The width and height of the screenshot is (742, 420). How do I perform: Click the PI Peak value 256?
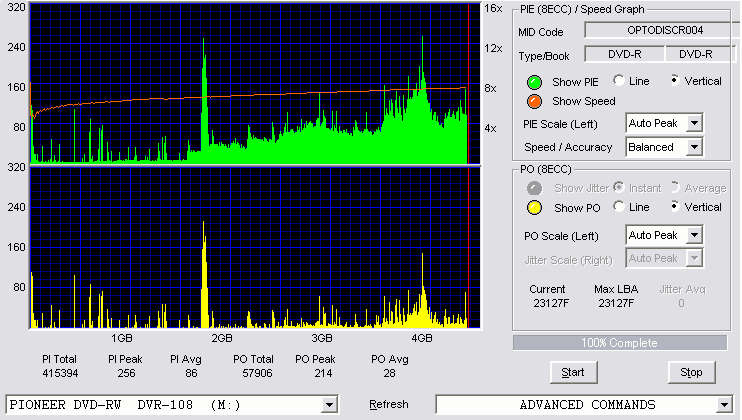coord(126,373)
